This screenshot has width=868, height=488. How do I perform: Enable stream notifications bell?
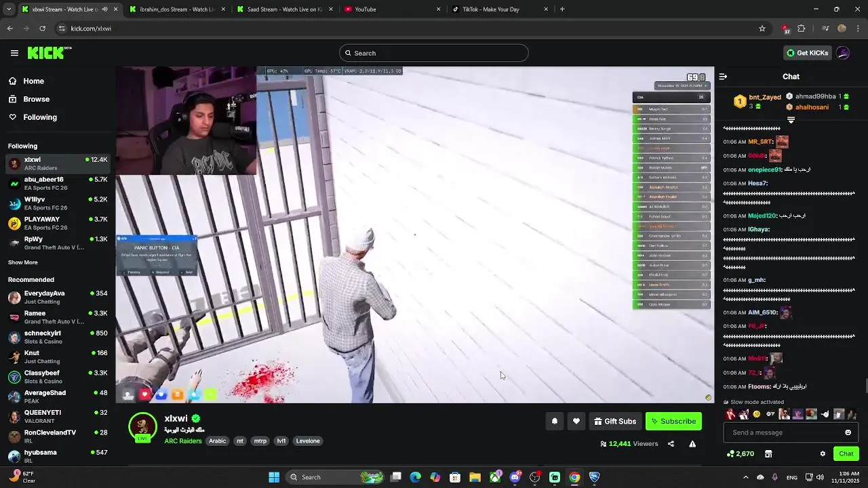point(554,422)
